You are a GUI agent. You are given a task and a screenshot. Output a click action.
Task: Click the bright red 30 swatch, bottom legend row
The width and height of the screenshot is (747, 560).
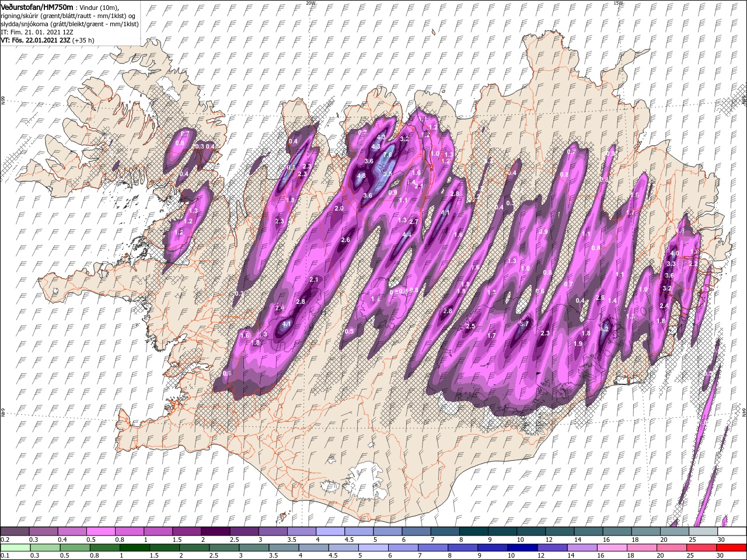tap(731, 547)
